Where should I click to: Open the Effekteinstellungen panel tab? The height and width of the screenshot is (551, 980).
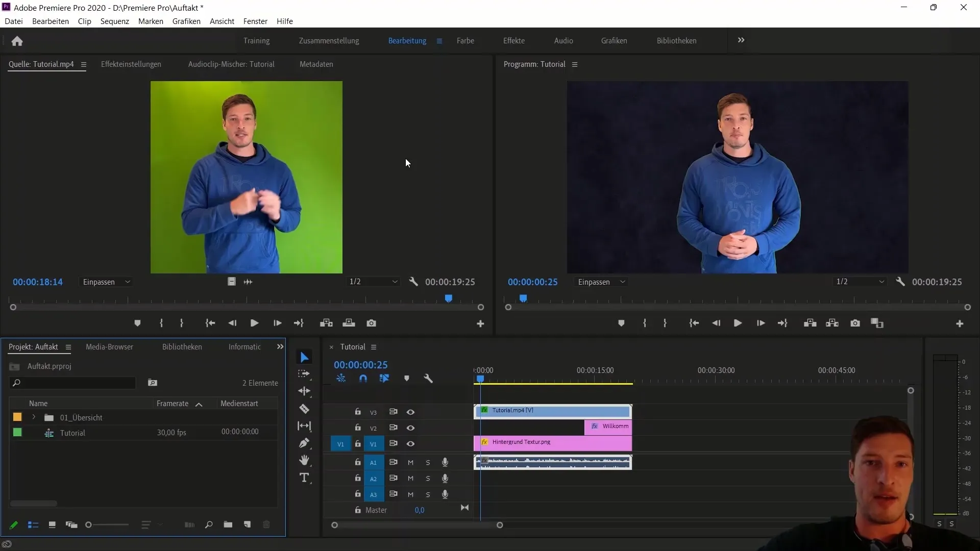[131, 64]
